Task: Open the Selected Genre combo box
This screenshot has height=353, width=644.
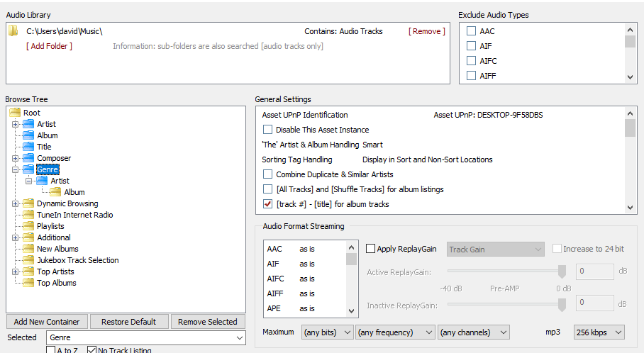Action: (x=145, y=338)
